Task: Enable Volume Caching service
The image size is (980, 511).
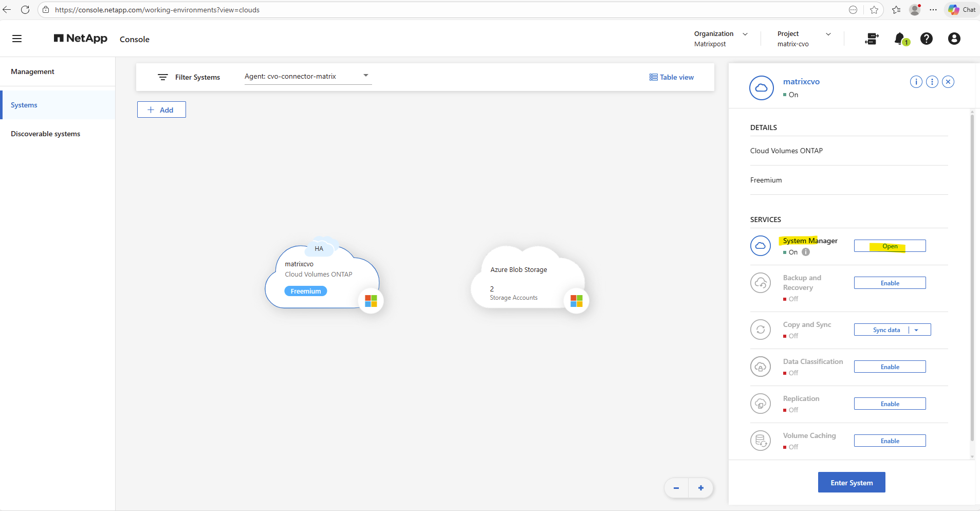Action: click(890, 441)
